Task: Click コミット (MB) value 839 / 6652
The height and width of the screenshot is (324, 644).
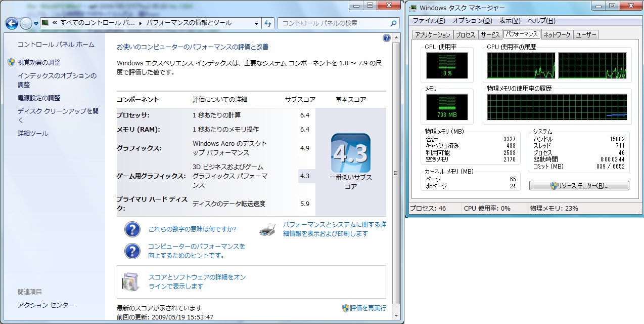Action: tap(610, 167)
